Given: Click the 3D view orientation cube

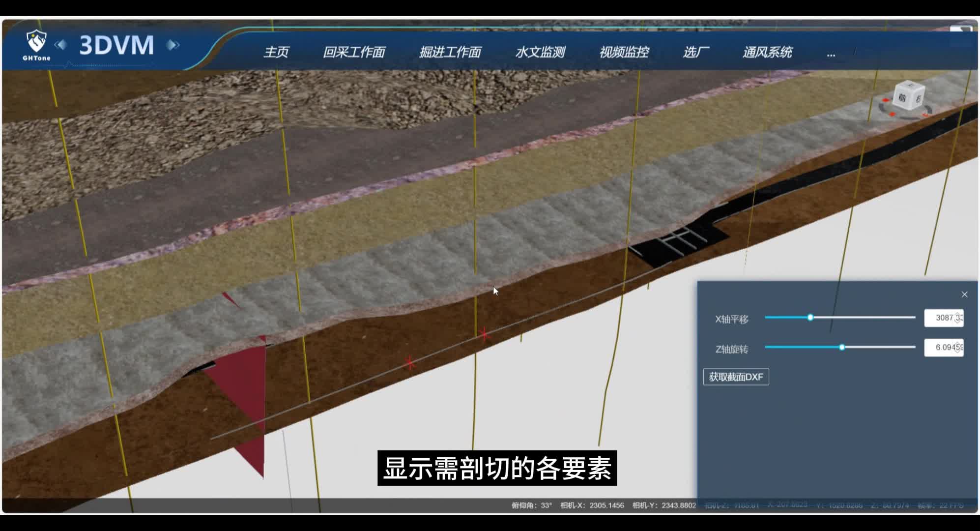Looking at the screenshot, I should pyautogui.click(x=909, y=97).
